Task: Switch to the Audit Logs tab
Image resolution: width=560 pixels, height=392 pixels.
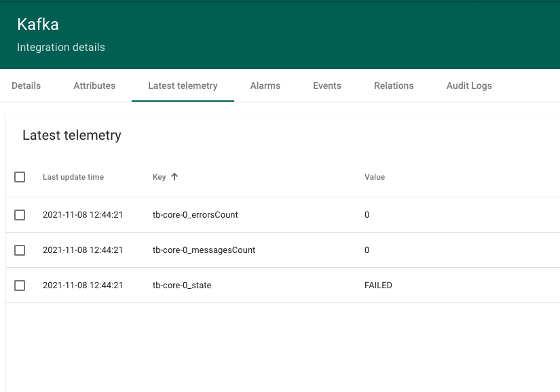Action: pyautogui.click(x=469, y=85)
